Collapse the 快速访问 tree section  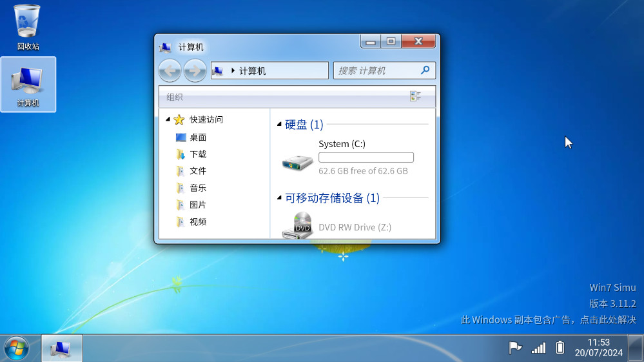click(x=168, y=119)
